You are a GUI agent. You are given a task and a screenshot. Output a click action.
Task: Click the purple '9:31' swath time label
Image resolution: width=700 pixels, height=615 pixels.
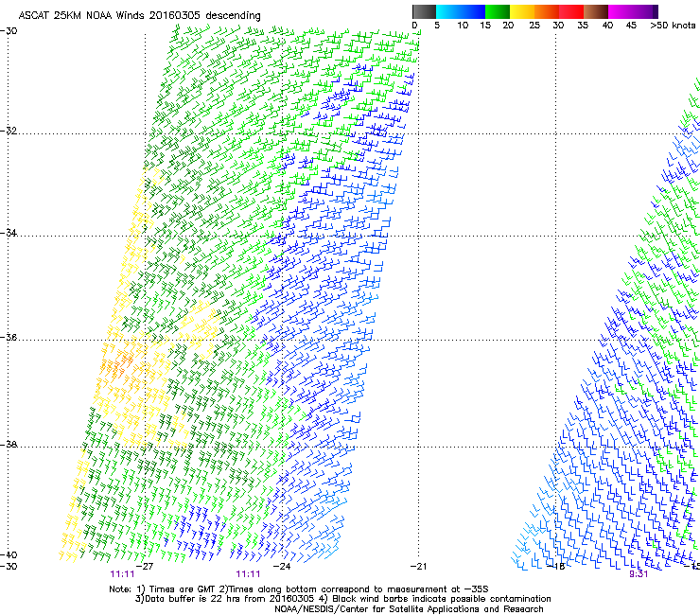639,574
